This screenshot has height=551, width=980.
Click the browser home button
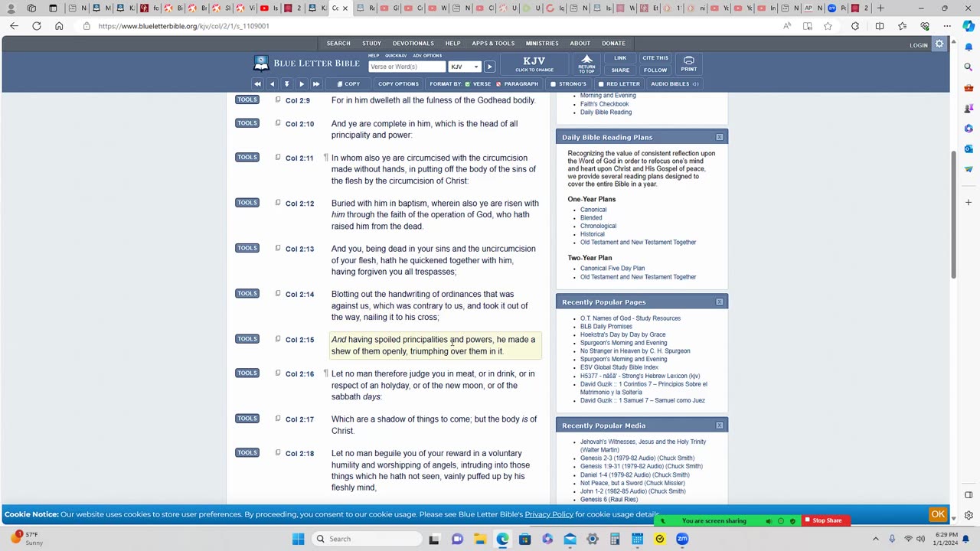59,26
